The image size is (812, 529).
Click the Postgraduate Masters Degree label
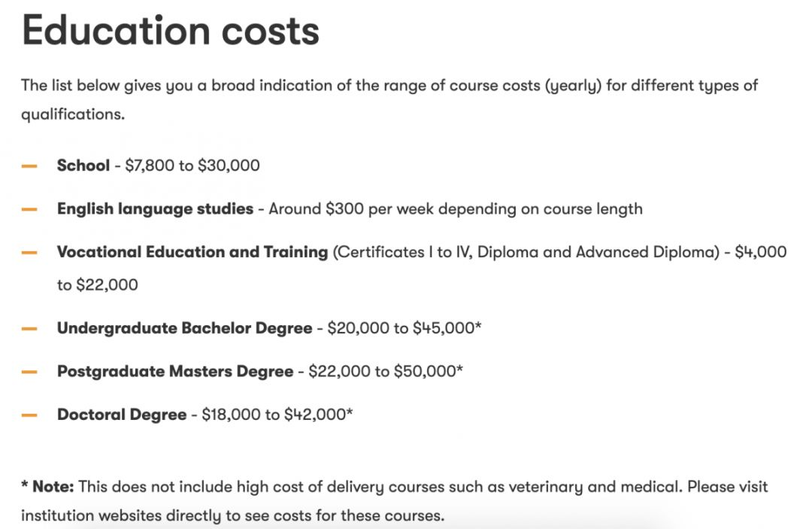tap(175, 372)
